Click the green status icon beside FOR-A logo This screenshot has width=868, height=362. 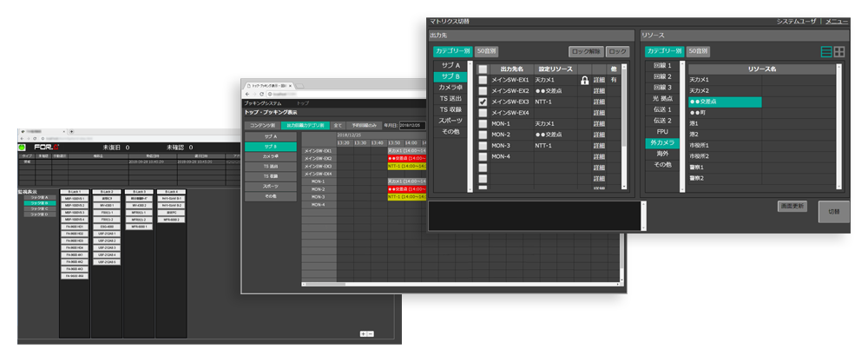coord(23,148)
